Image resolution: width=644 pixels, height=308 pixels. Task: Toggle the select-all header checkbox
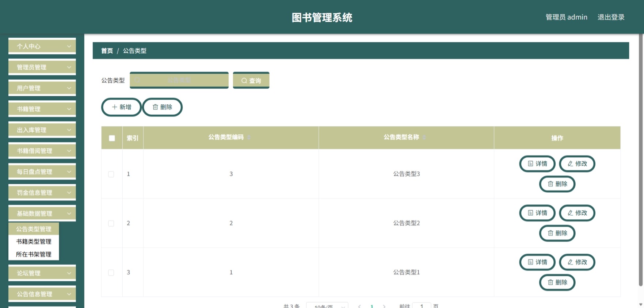[x=112, y=138]
